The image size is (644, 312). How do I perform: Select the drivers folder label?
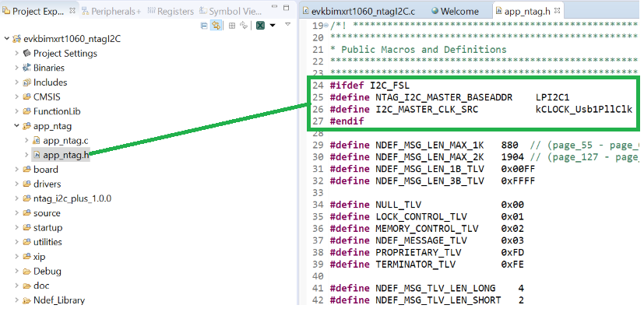click(x=48, y=184)
